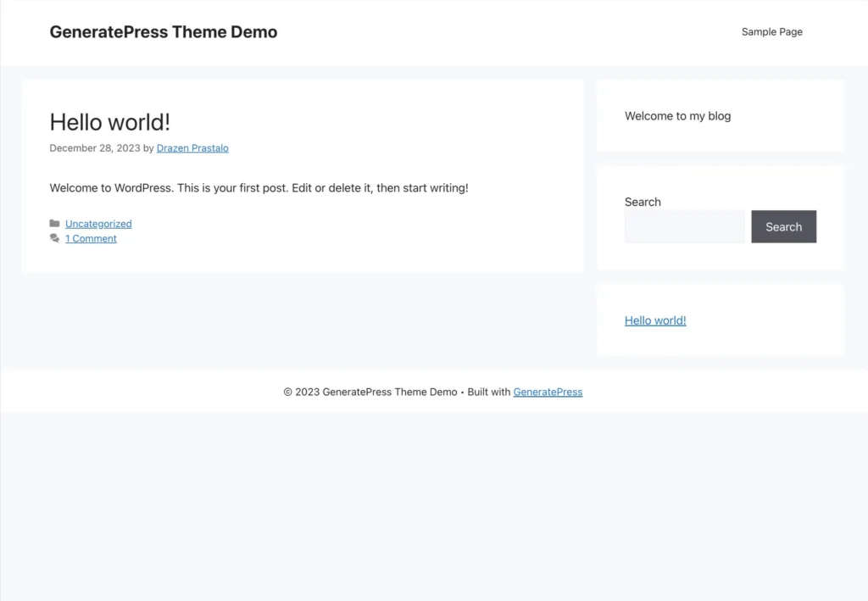Viewport: 868px width, 601px height.
Task: Select the folder icon beside Uncategorized
Action: 55,223
